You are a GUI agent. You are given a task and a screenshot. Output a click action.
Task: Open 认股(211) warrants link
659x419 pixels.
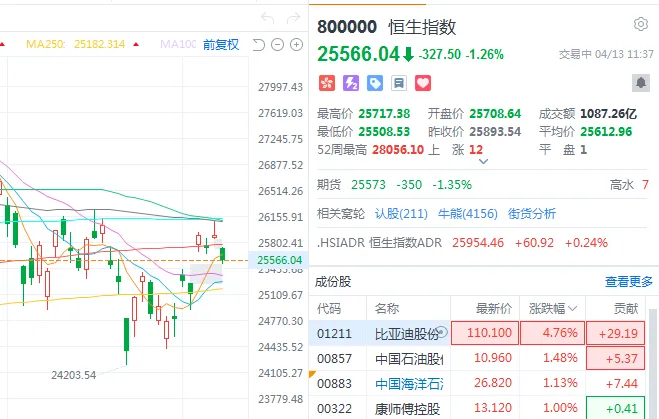(x=401, y=214)
